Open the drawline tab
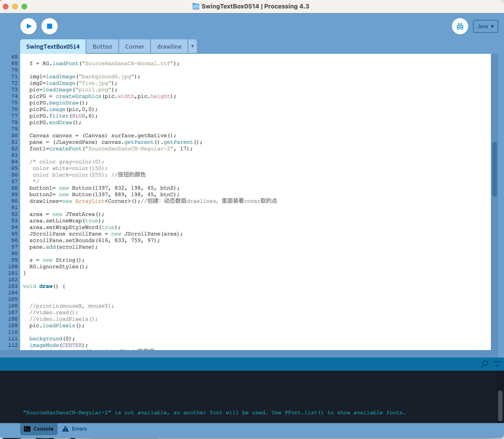 point(169,47)
